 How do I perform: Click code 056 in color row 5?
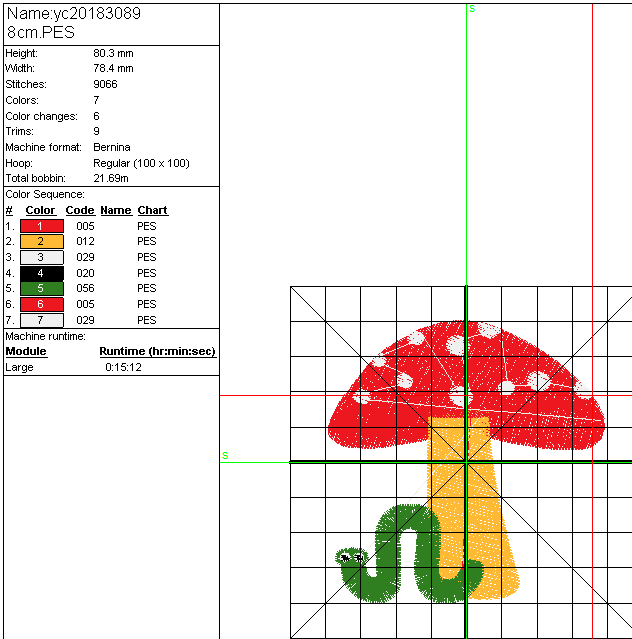point(85,289)
